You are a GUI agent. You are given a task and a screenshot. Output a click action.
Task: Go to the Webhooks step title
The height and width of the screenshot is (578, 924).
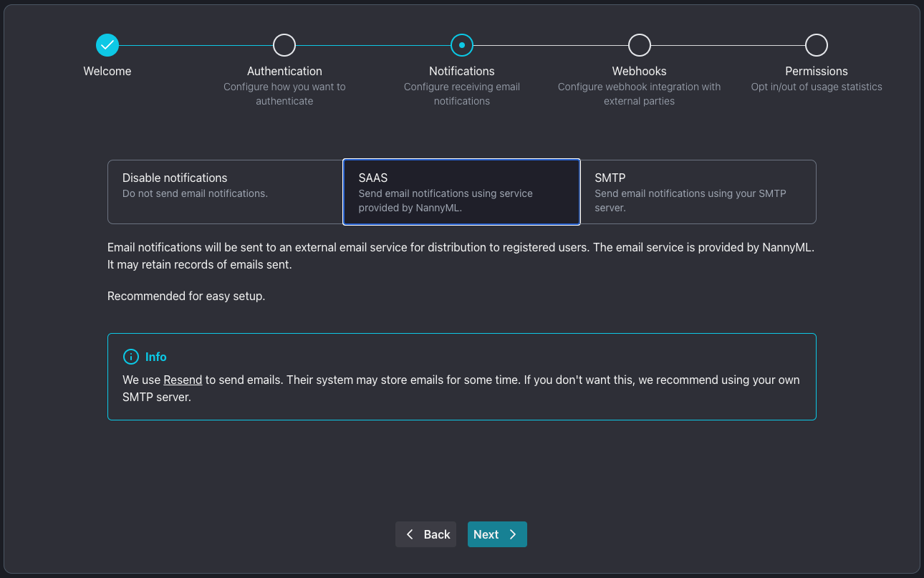(639, 71)
